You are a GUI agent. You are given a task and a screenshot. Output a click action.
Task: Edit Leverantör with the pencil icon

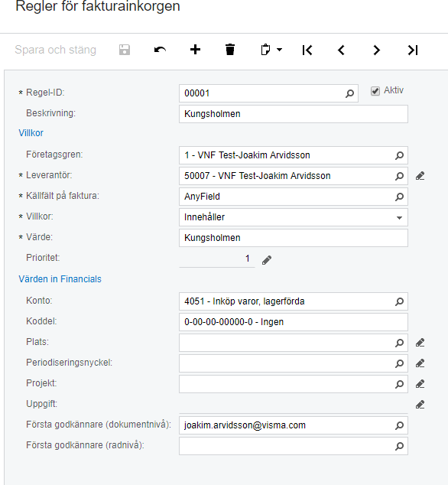[x=420, y=176]
